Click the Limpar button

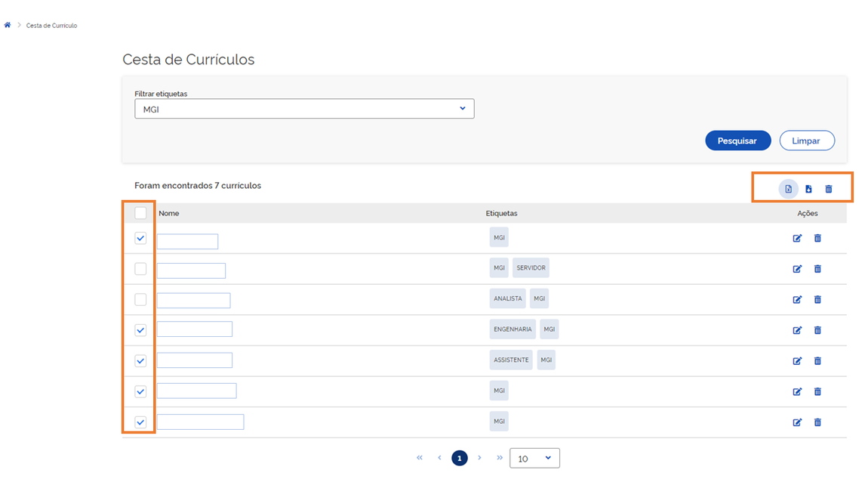click(x=807, y=141)
